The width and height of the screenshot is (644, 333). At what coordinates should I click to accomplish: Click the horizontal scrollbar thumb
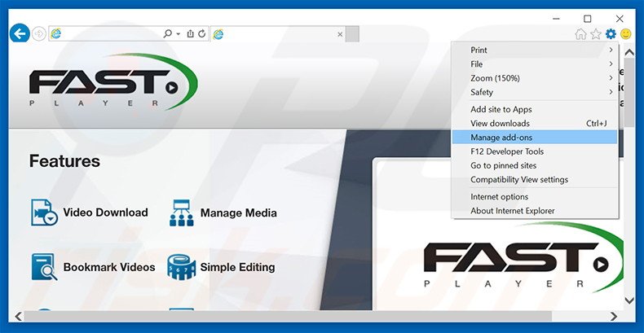[x=288, y=316]
